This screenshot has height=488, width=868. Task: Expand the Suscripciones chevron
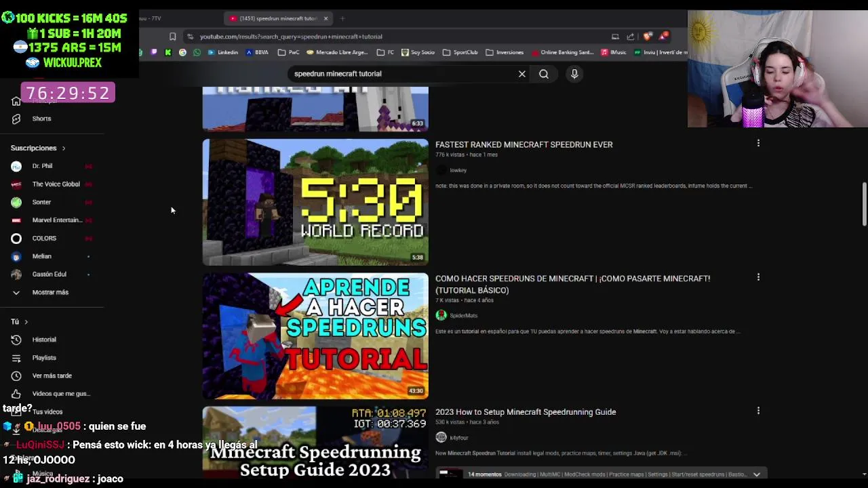(64, 148)
